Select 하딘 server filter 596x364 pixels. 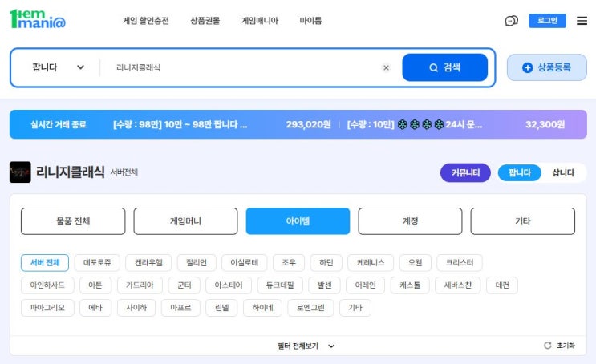click(326, 262)
